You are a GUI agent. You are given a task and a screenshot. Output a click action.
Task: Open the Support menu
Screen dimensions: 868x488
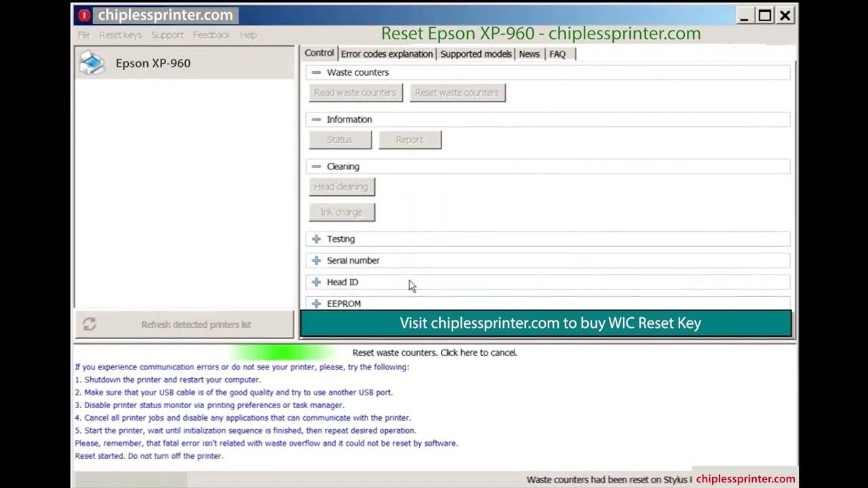coord(167,35)
